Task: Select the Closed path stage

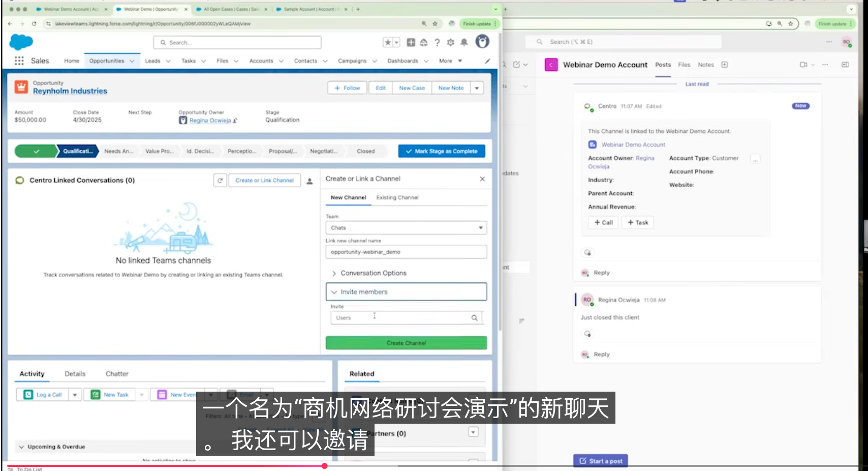Action: (366, 151)
